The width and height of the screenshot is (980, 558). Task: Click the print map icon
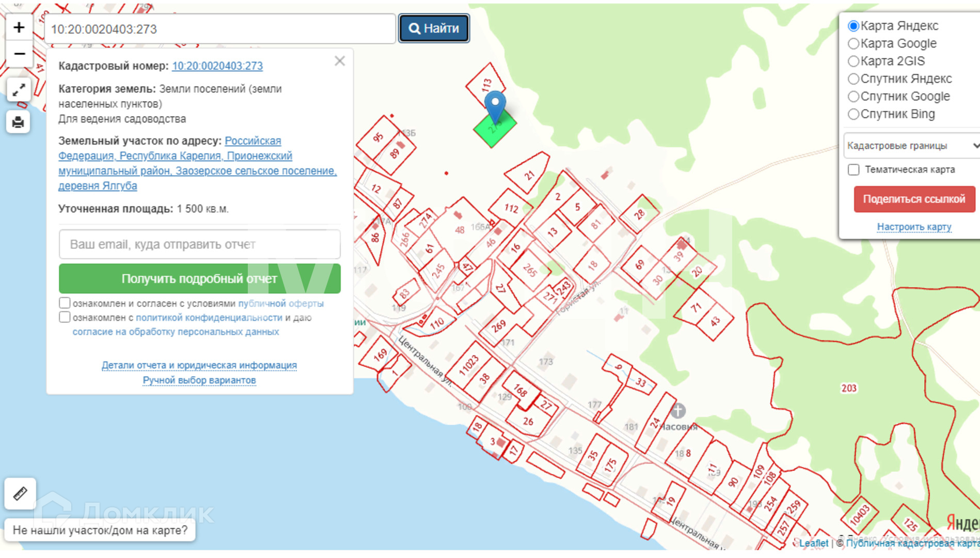pos(18,122)
